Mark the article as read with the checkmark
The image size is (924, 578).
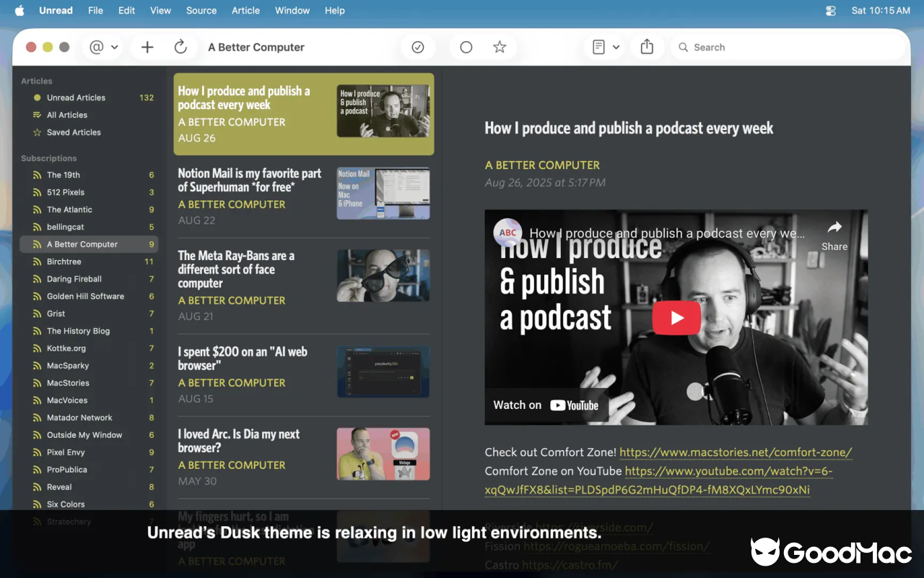(x=418, y=47)
